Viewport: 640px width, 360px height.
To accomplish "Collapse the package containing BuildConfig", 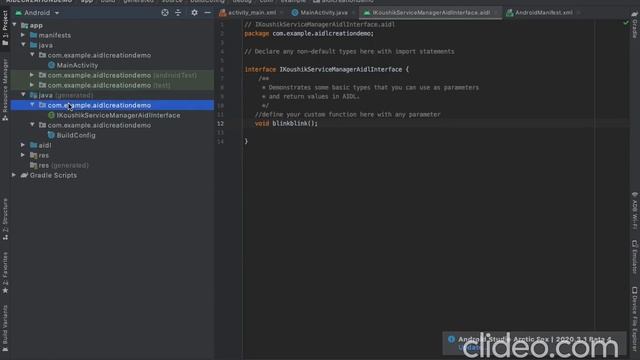I will [32, 125].
